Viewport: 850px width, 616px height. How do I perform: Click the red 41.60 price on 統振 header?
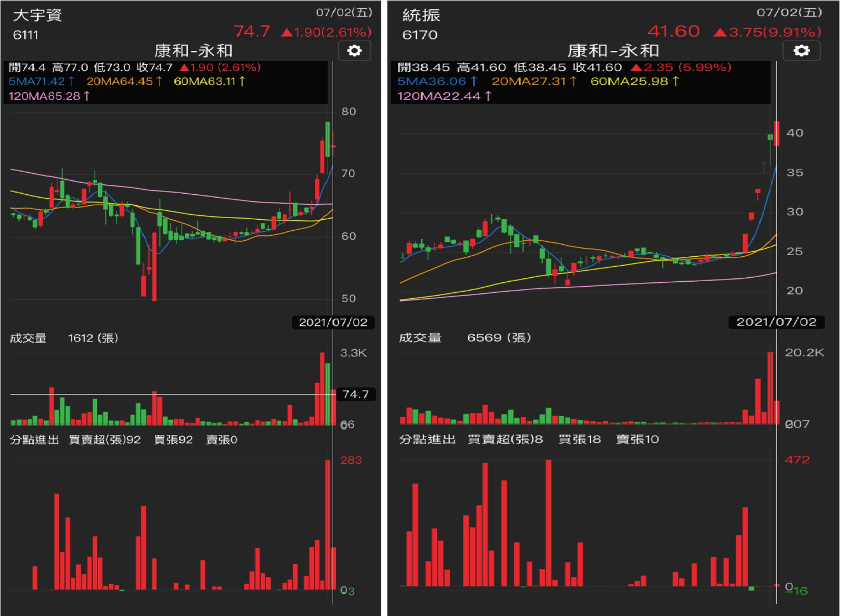[673, 31]
